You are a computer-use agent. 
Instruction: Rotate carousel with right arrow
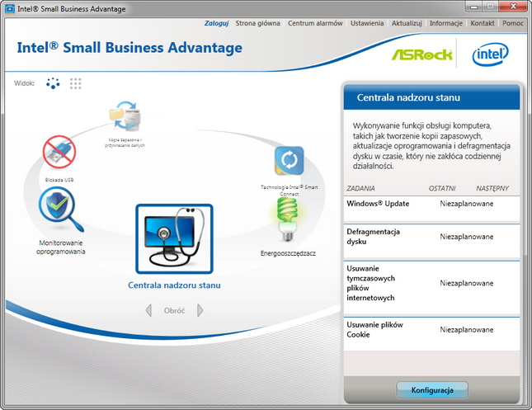[200, 310]
